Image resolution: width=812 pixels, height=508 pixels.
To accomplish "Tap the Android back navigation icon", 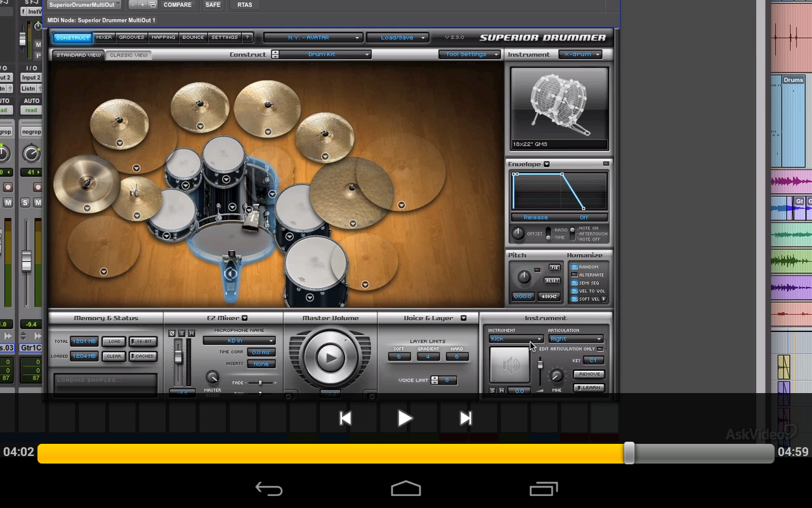I will (269, 488).
